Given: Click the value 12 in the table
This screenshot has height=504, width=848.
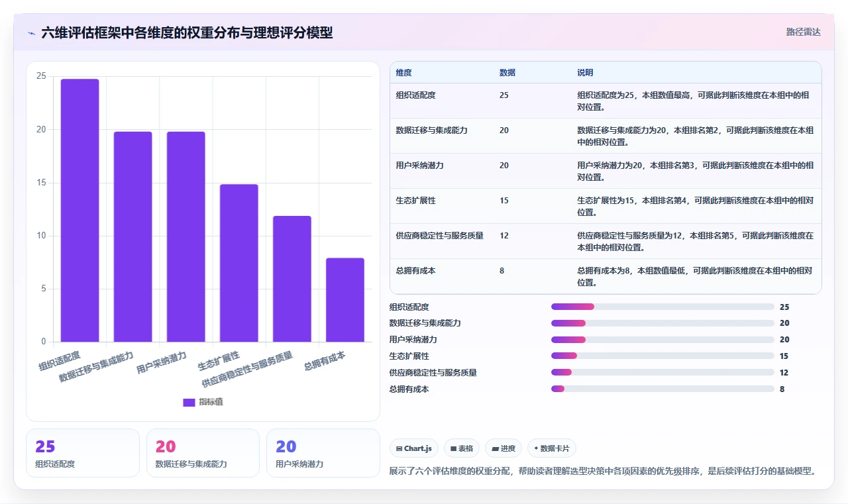Looking at the screenshot, I should coord(504,236).
